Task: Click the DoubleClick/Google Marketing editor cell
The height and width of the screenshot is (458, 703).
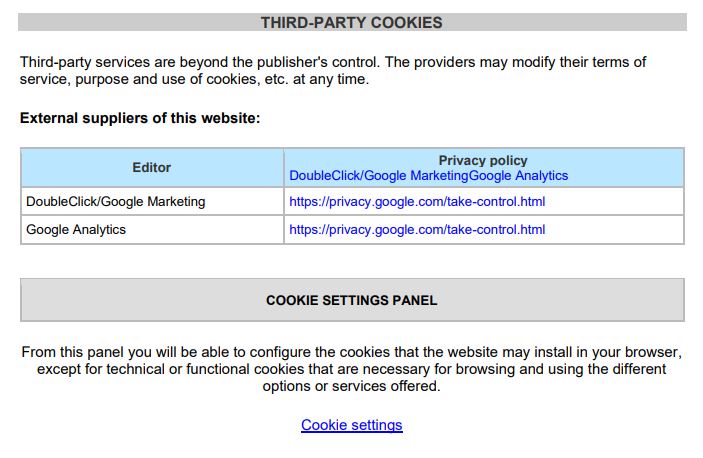Action: 152,202
